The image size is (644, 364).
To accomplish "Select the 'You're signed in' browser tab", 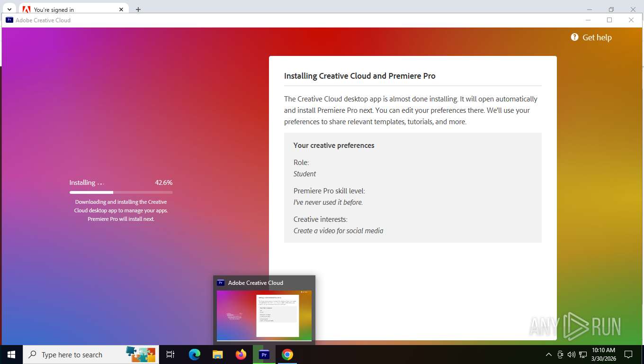I will point(73,9).
